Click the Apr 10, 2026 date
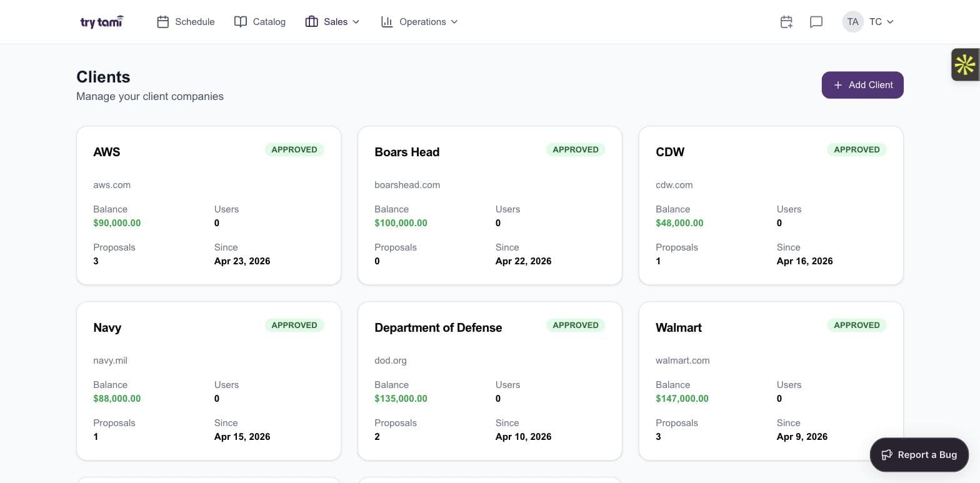Screen dimensions: 980x483 tap(524, 437)
